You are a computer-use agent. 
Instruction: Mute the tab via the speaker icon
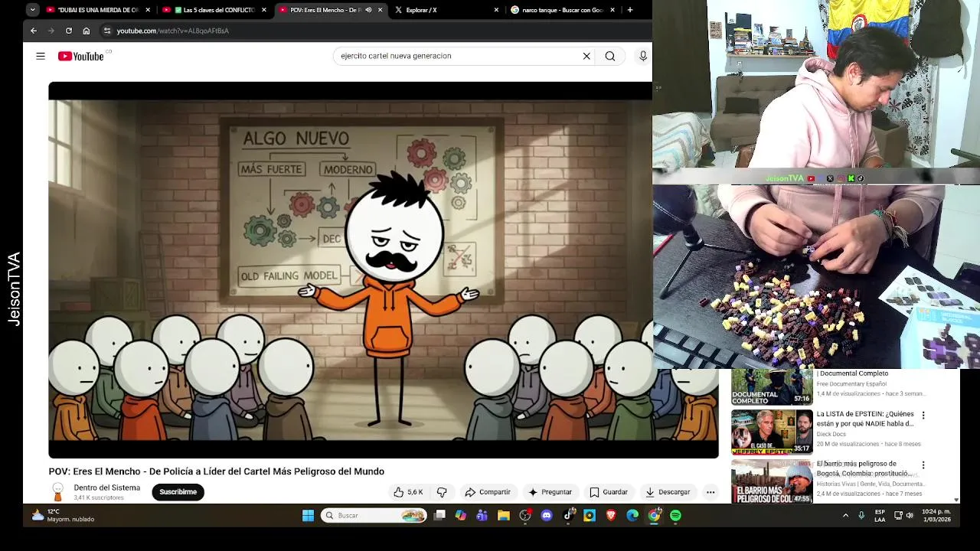pyautogui.click(x=368, y=10)
